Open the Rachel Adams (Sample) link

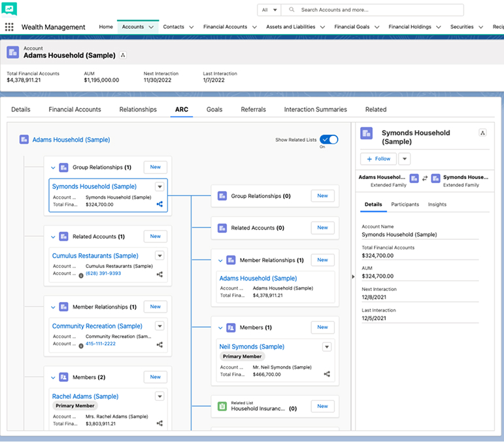85,397
